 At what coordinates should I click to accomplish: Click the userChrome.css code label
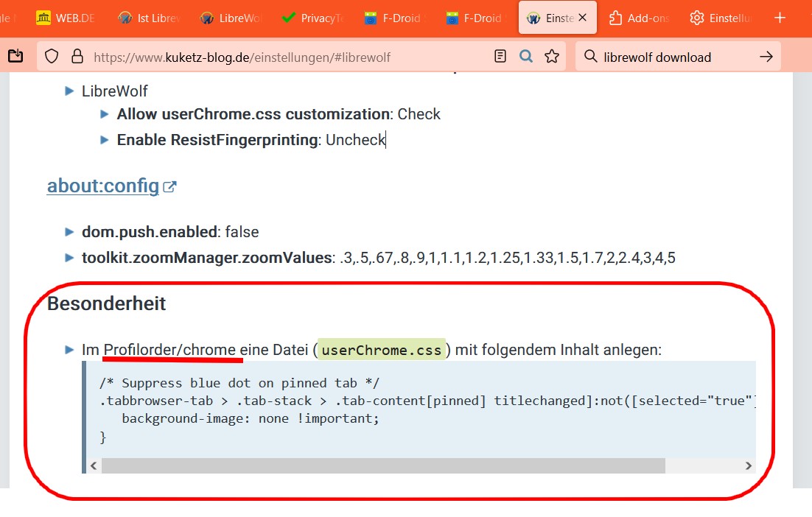382,351
